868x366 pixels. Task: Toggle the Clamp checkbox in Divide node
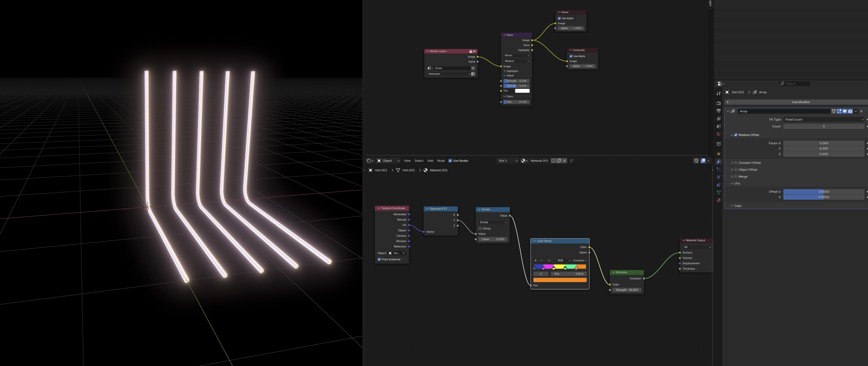[480, 228]
